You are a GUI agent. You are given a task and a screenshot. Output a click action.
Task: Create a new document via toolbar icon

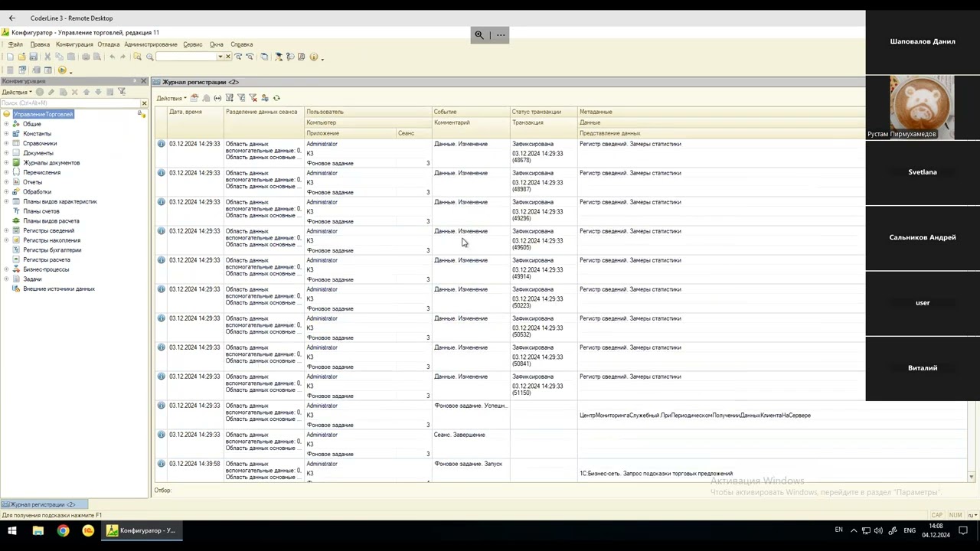pyautogui.click(x=10, y=57)
